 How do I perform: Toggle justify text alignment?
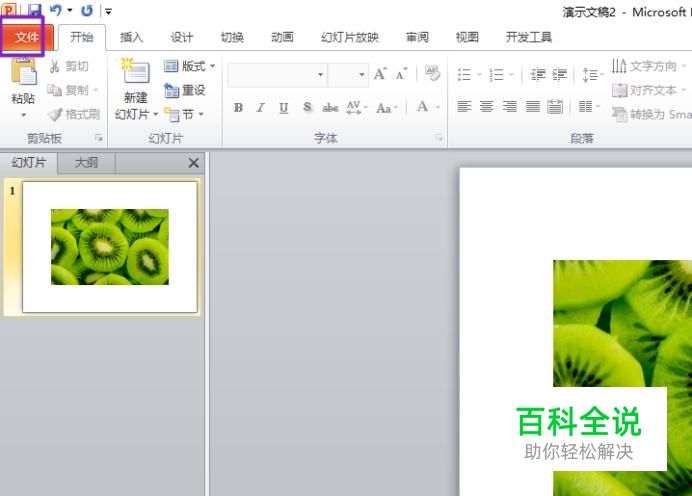[x=533, y=106]
